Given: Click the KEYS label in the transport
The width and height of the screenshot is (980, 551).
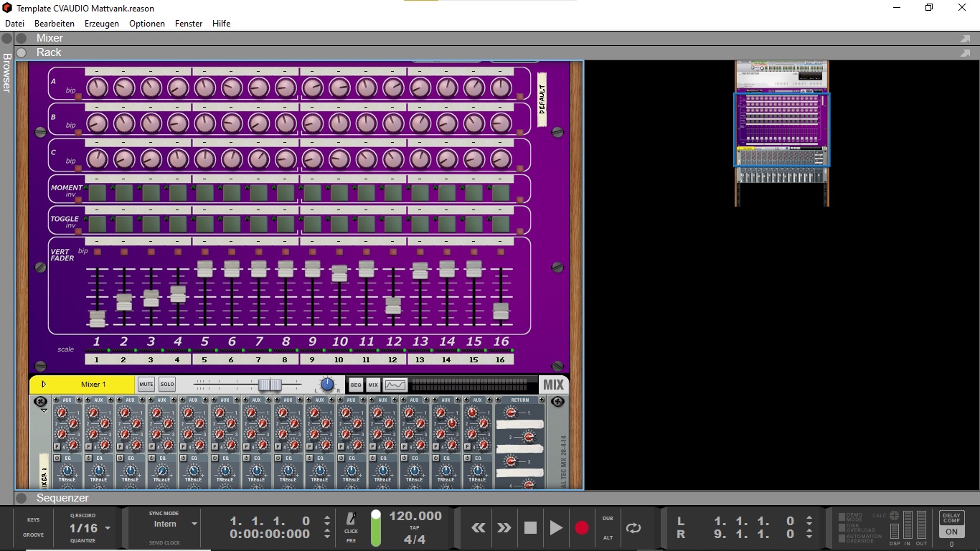Looking at the screenshot, I should coord(33,519).
